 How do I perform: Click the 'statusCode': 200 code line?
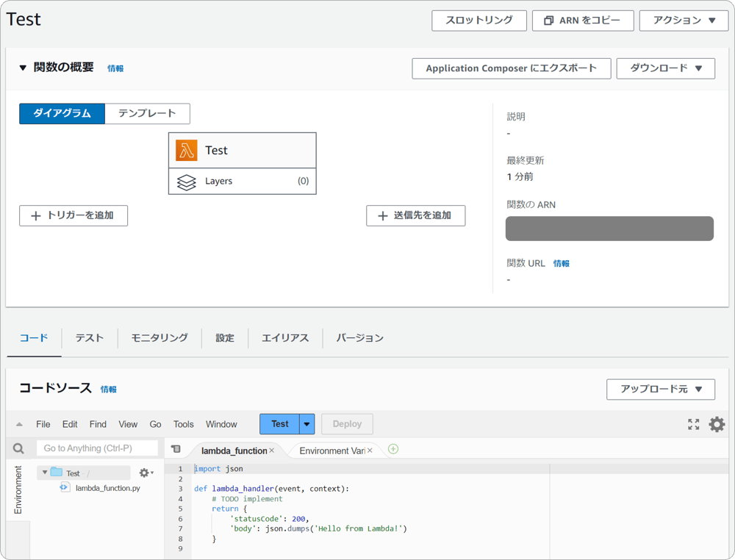(x=269, y=519)
